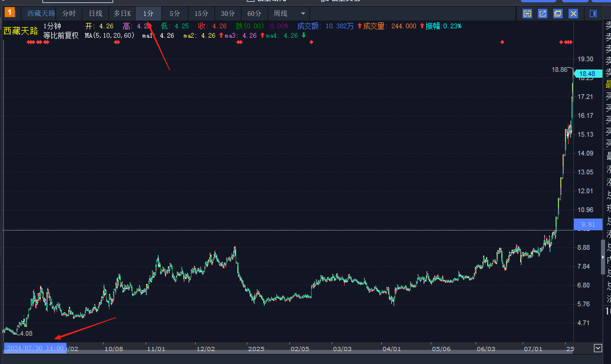Expand the period list dropdown after 周线

[303, 14]
